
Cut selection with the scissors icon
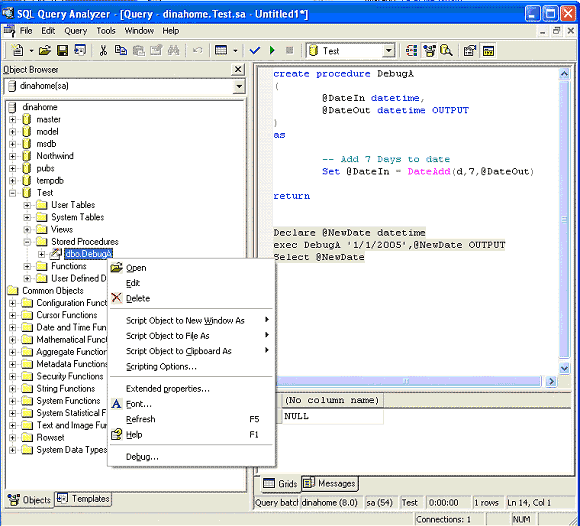pos(103,50)
